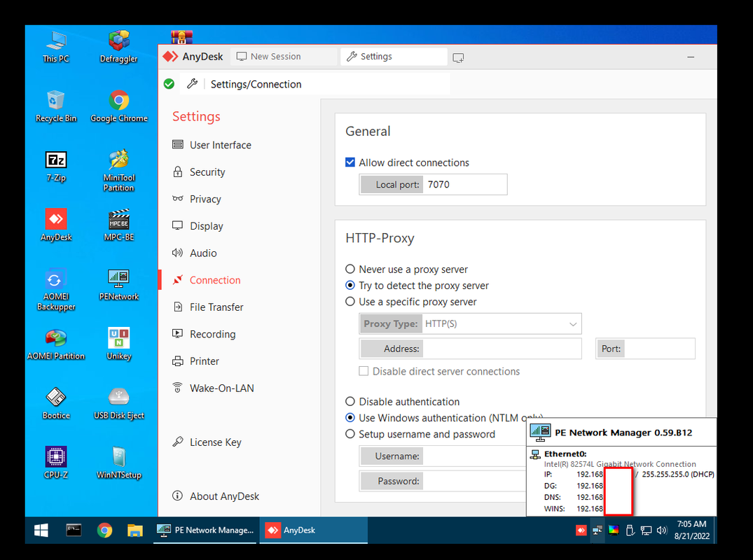Open User Interface settings section
Screen dimensions: 753x560
click(212, 145)
